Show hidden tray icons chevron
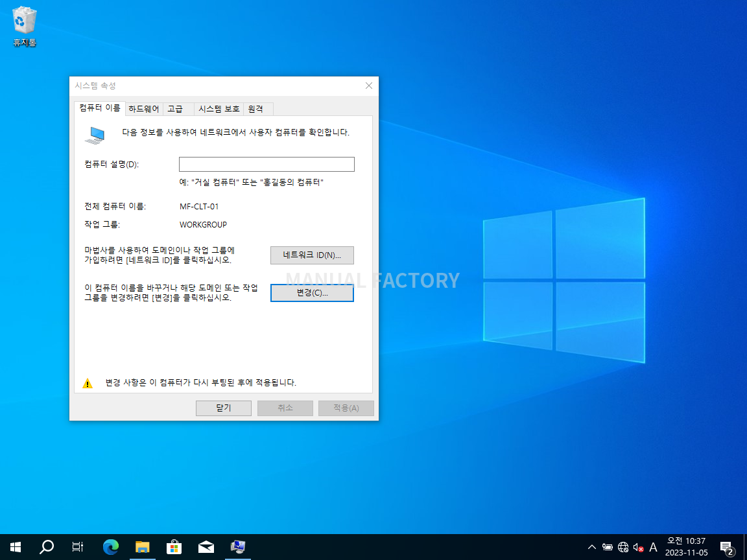 591,547
